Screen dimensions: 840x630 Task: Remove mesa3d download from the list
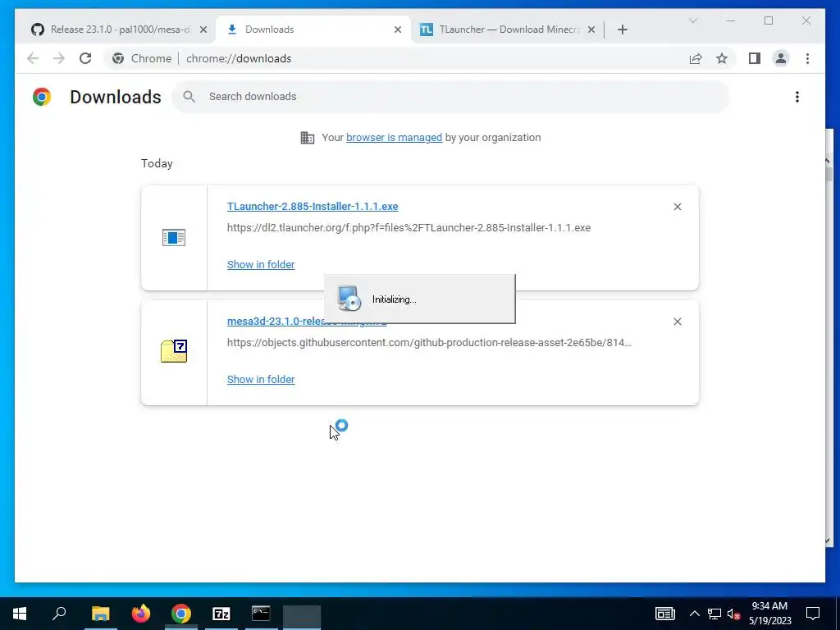click(677, 322)
